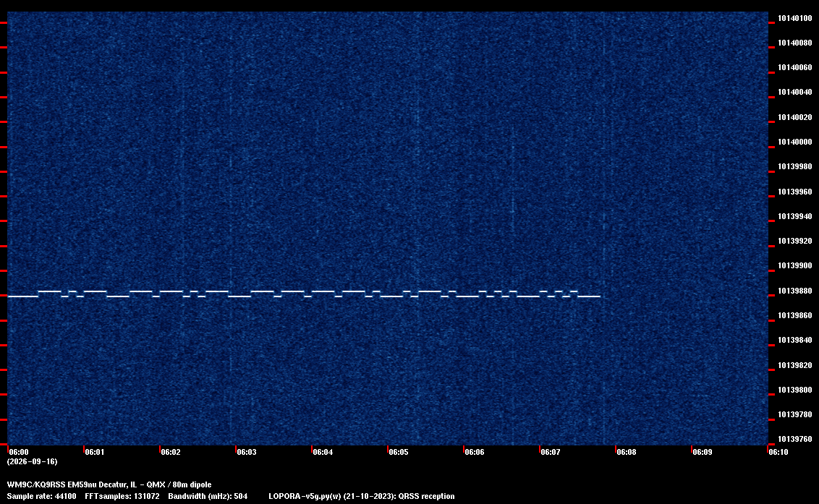The width and height of the screenshot is (819, 504).
Task: Click the date text (2026-09-16)
Action: pos(33,461)
